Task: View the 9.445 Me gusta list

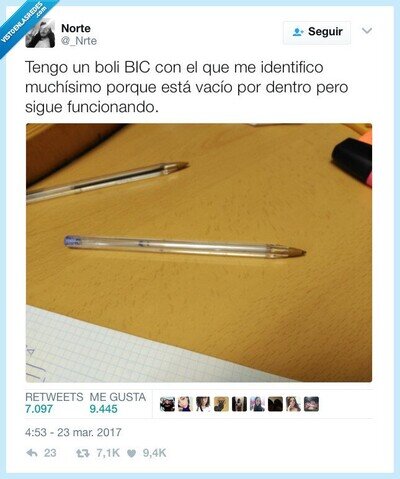Action: click(118, 403)
